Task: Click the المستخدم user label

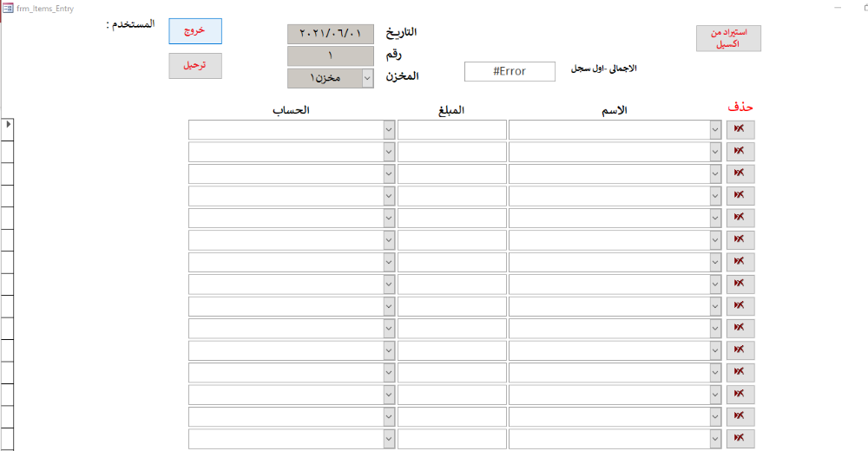Action: (x=131, y=24)
